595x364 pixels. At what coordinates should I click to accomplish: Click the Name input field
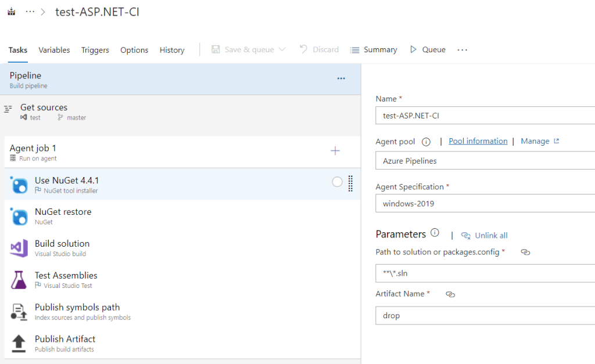coord(485,116)
